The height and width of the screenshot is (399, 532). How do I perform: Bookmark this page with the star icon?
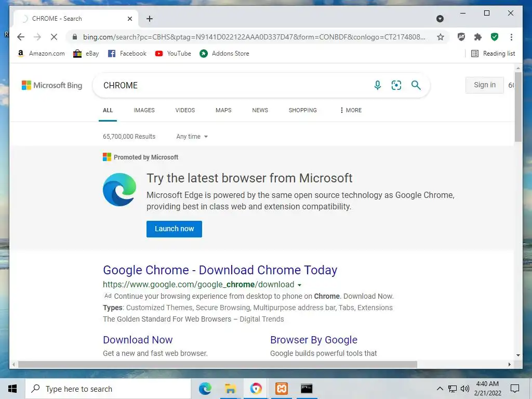pos(441,37)
